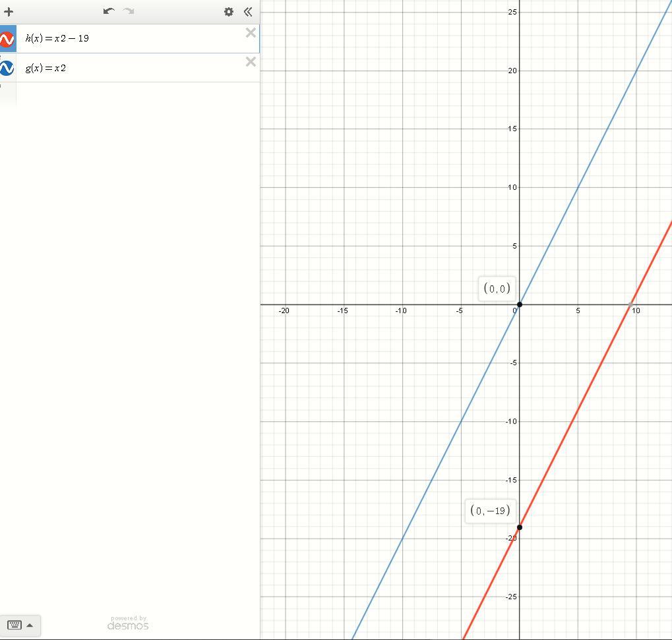Hide the blue g(x) graph line

tap(7, 68)
